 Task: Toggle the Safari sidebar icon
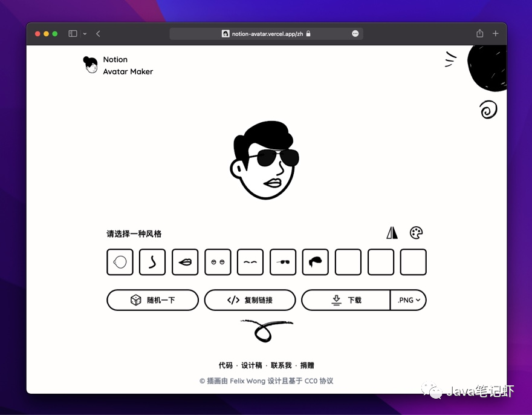tap(73, 34)
